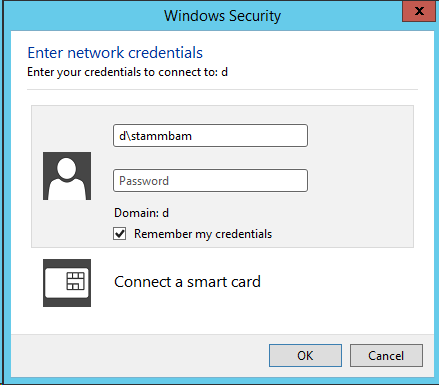Click the word 'credentials' in the blue heading
This screenshot has height=385, width=439.
(x=165, y=53)
